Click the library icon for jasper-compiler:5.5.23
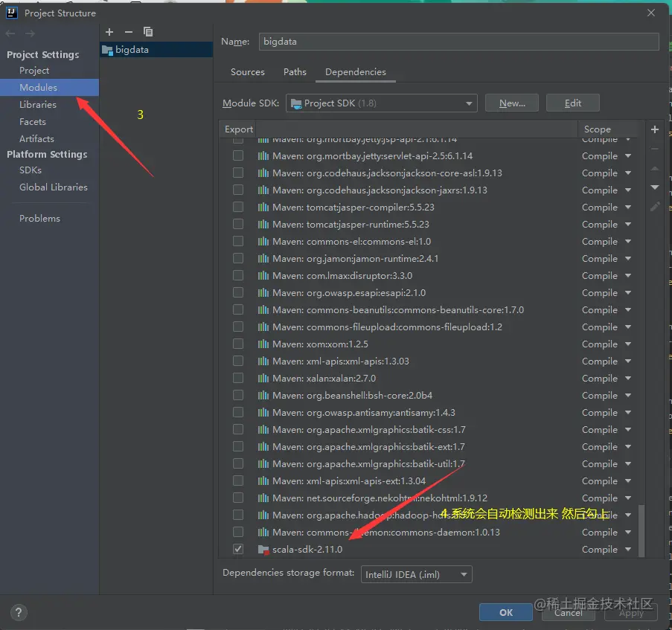Viewport: 672px width, 630px height. 263,208
